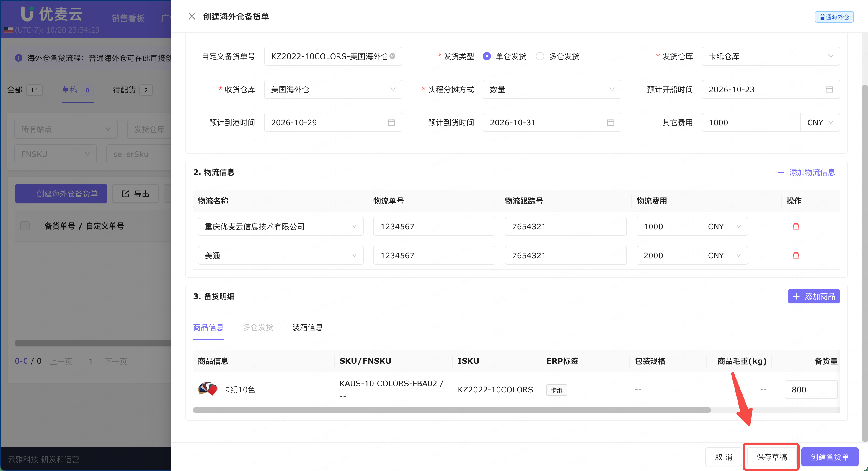Open the calendar icon for 预计开船时间
Image resolution: width=868 pixels, height=471 pixels.
click(829, 89)
